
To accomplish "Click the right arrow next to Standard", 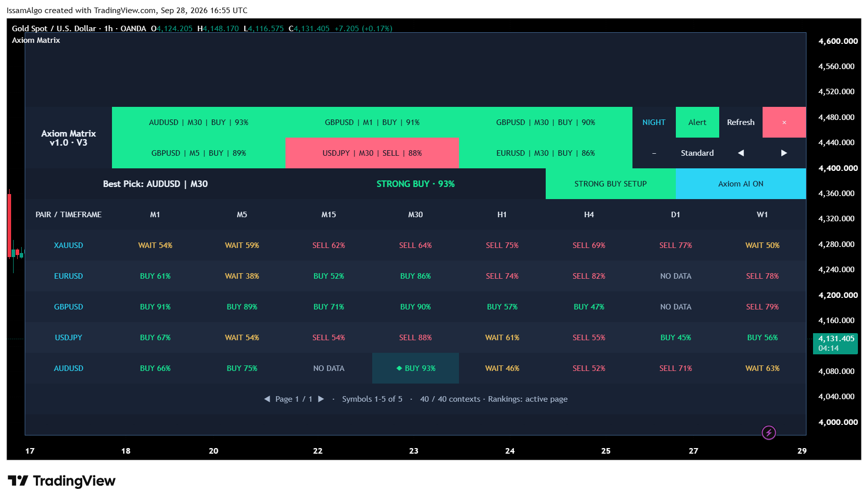I will point(784,153).
